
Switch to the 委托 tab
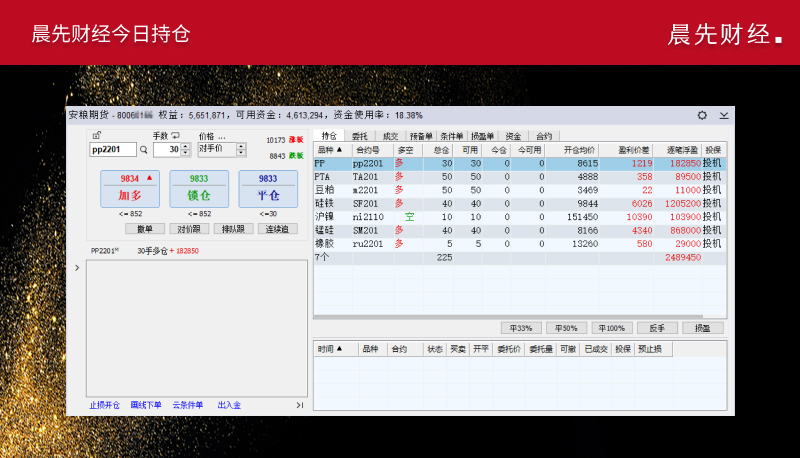coord(360,136)
